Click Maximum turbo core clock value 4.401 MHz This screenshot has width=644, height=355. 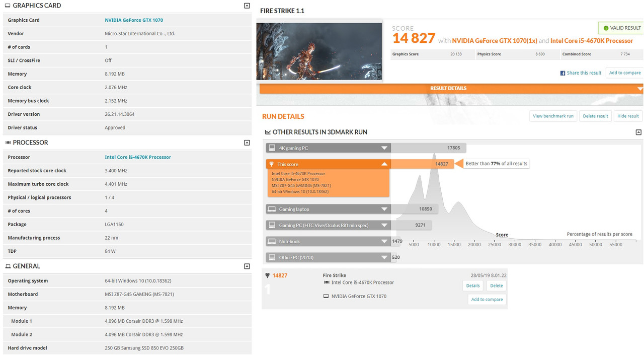click(x=116, y=184)
